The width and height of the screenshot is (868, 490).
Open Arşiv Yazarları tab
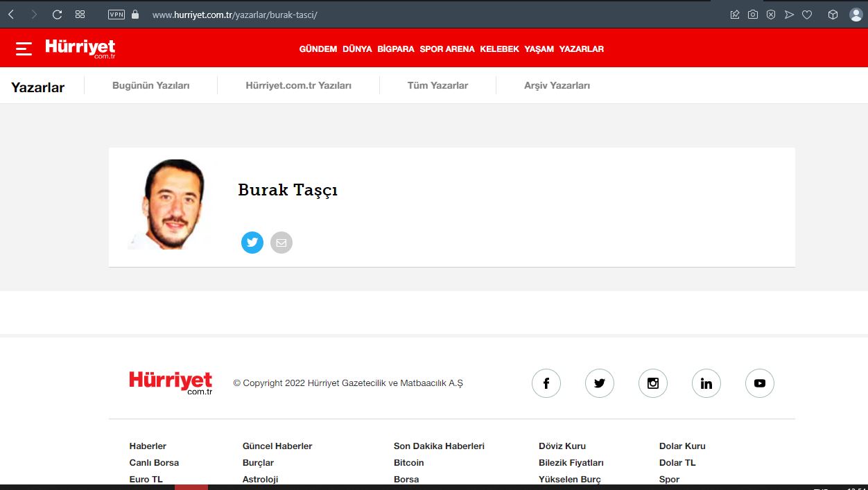click(557, 86)
